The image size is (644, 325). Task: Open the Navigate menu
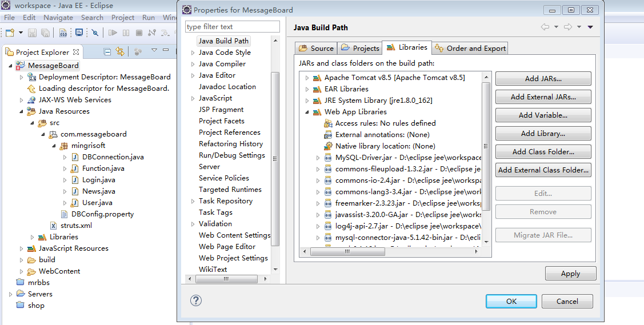coord(58,18)
